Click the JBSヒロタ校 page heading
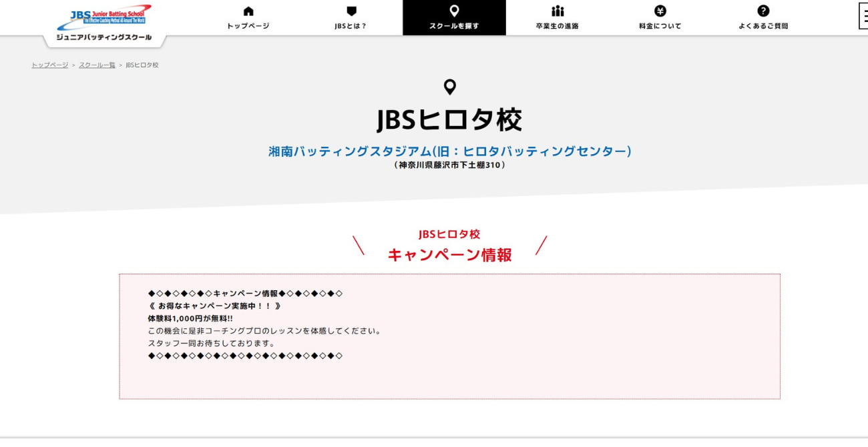 tap(450, 120)
